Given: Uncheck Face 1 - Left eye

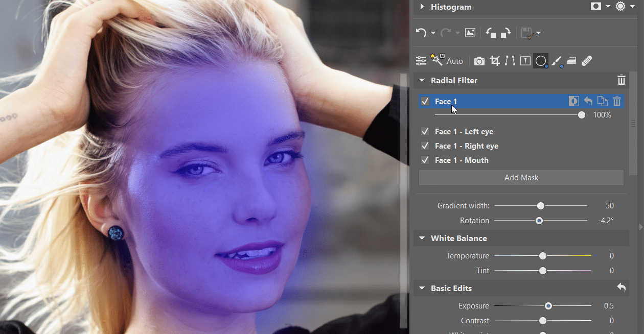Looking at the screenshot, I should 425,131.
